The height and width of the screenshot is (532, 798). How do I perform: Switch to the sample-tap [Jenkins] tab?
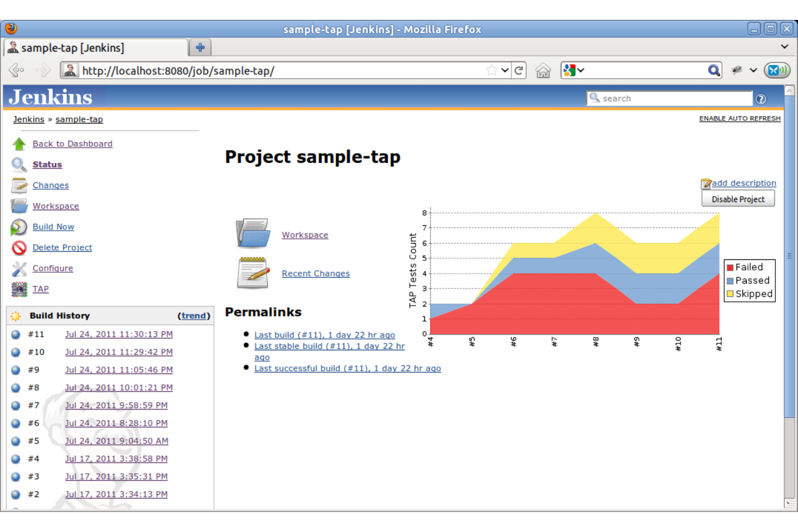point(95,48)
